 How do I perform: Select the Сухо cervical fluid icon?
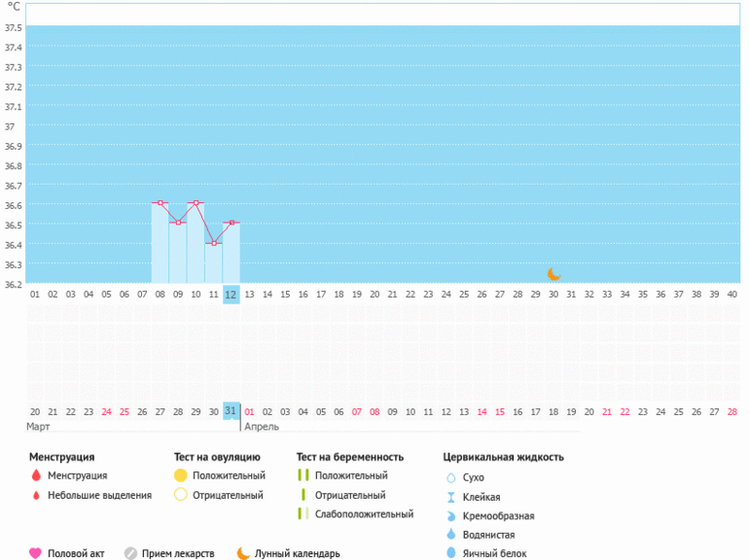point(450,477)
